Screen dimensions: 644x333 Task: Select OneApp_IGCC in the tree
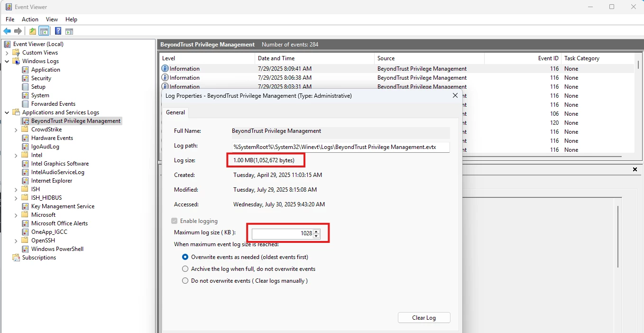tap(49, 232)
